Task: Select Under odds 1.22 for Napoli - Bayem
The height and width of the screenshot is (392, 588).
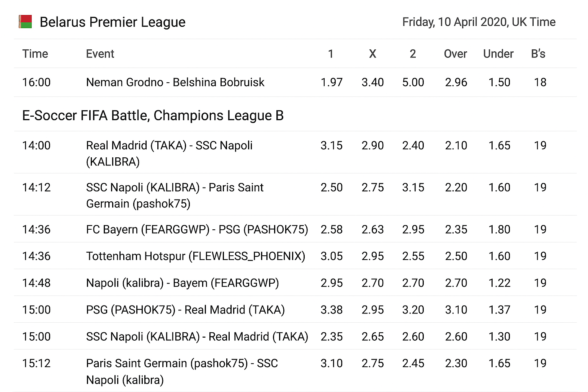Action: pyautogui.click(x=499, y=283)
